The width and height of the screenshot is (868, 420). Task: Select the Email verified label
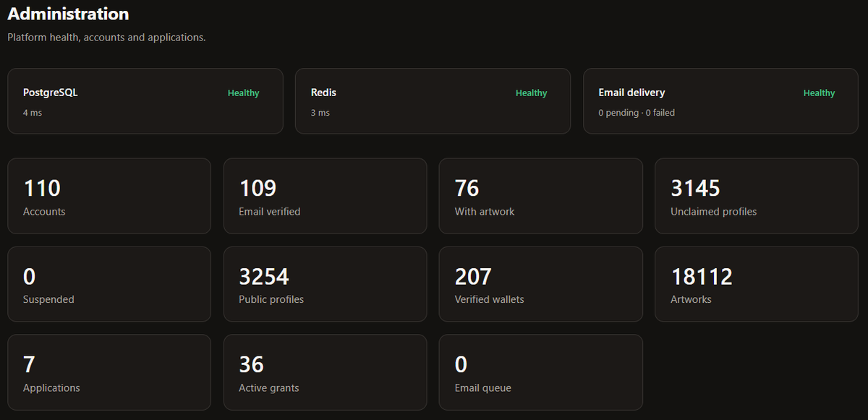269,212
